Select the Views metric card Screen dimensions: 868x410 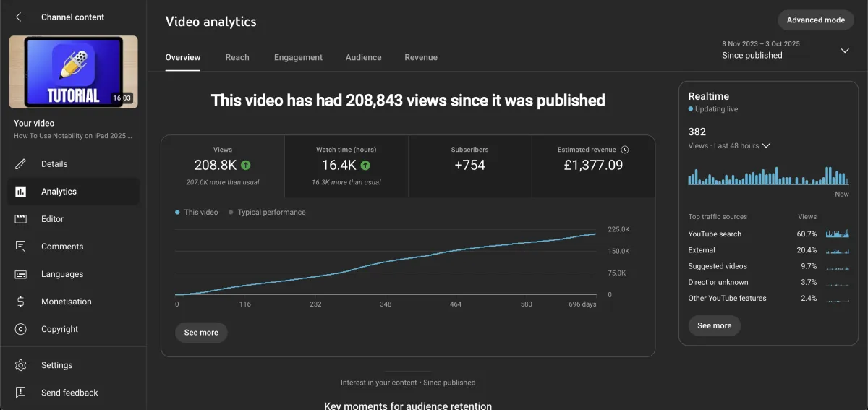(223, 166)
